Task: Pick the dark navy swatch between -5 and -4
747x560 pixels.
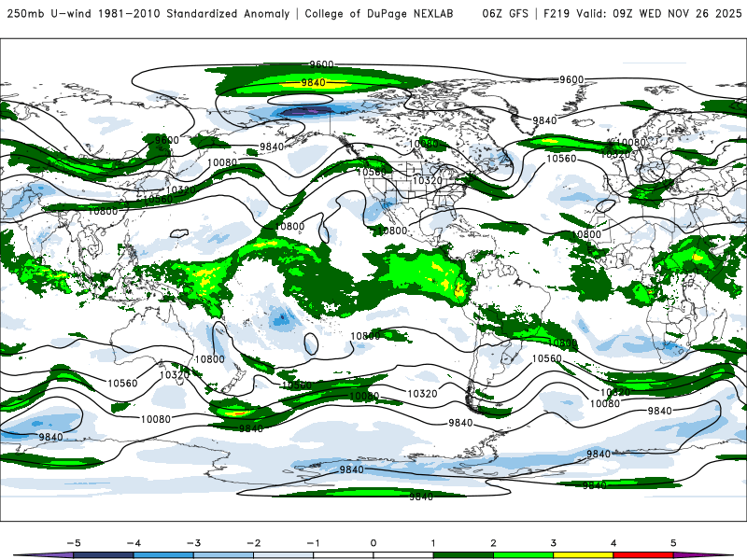Action: (x=104, y=555)
